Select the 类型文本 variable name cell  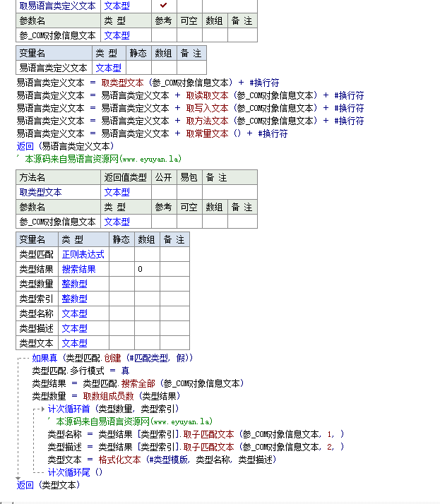pyautogui.click(x=37, y=343)
